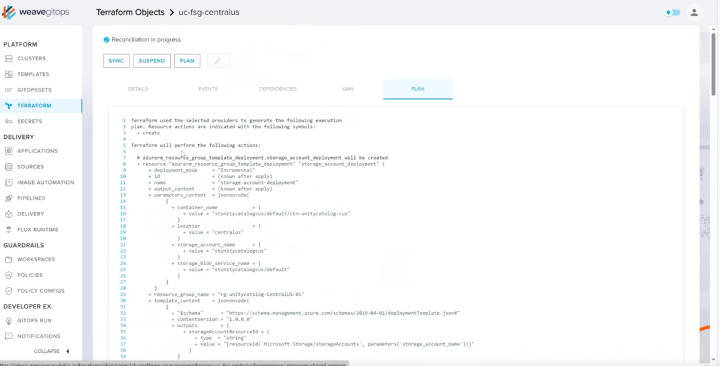The width and height of the screenshot is (720, 366).
Task: Click the Plan action button
Action: (187, 61)
